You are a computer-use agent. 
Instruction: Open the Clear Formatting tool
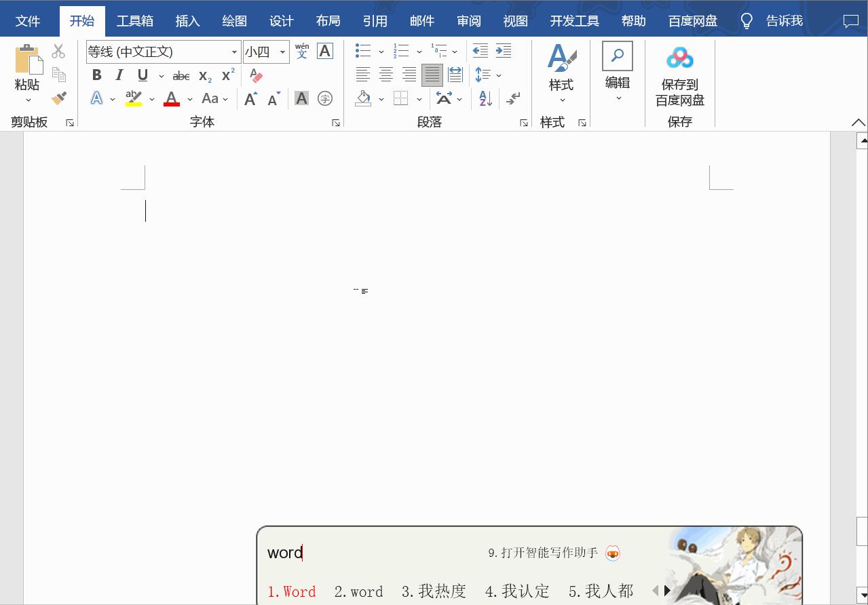point(255,75)
